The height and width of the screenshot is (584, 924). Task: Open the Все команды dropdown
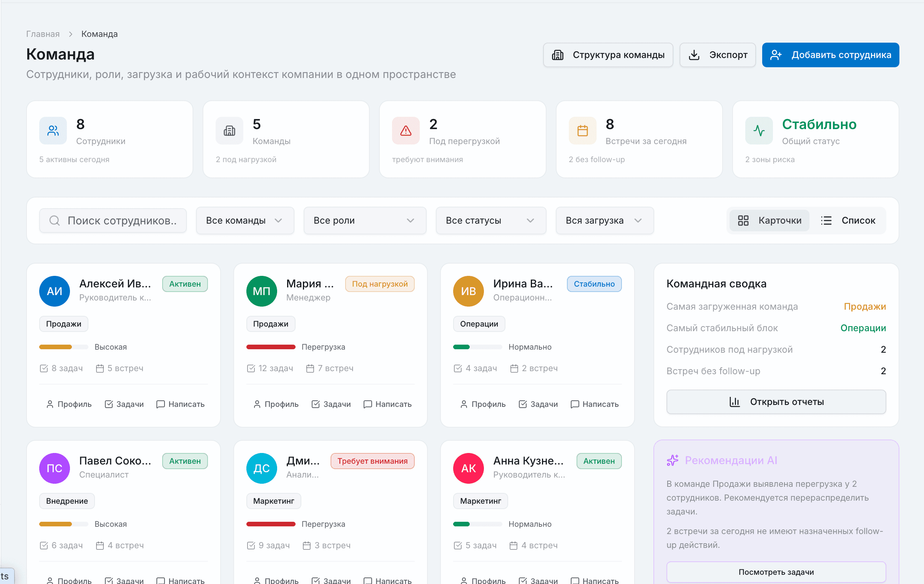(245, 220)
